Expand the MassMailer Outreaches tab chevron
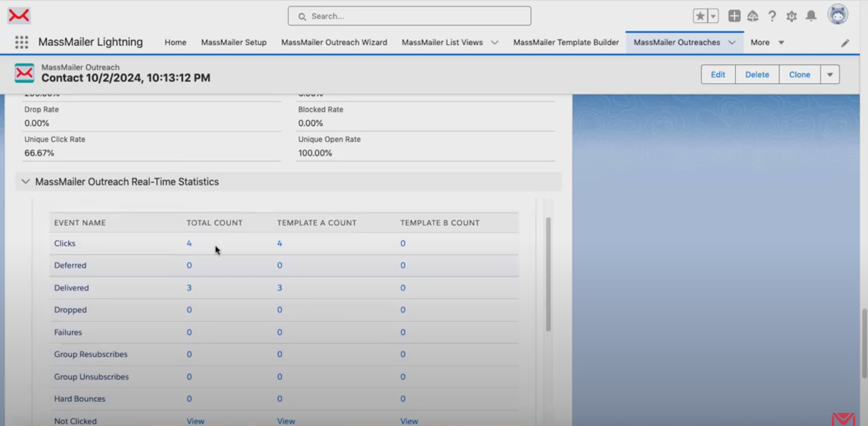This screenshot has width=868, height=426. click(732, 42)
